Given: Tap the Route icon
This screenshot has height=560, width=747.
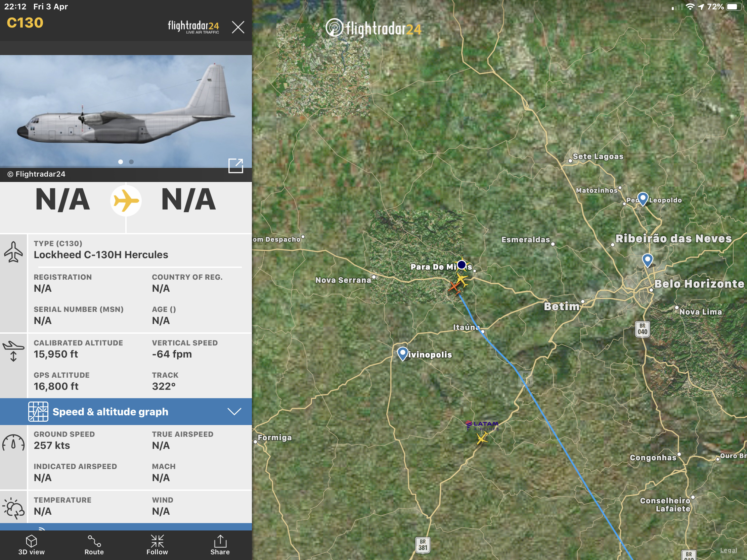Looking at the screenshot, I should pyautogui.click(x=94, y=545).
